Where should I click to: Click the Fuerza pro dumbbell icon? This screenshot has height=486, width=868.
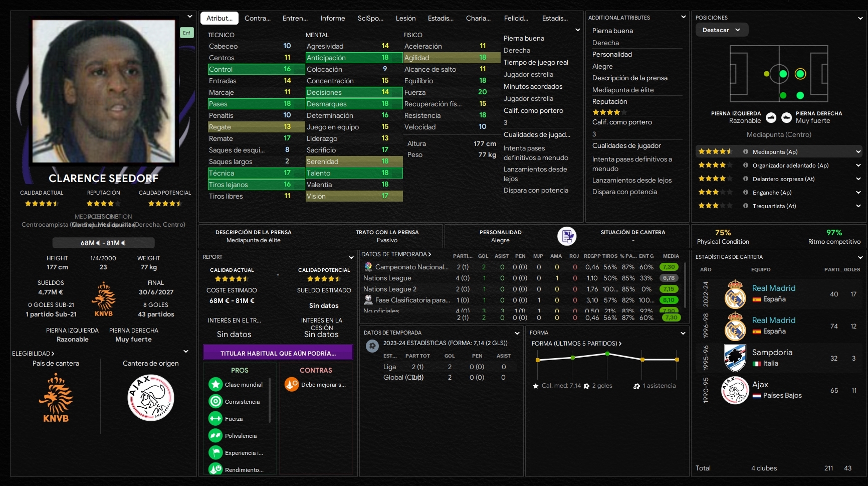point(215,419)
